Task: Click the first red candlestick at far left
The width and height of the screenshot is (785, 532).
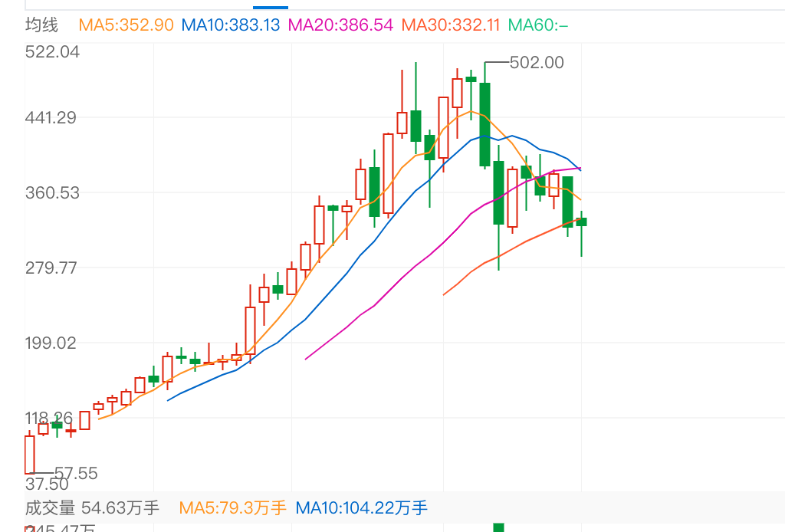Action: click(x=30, y=455)
